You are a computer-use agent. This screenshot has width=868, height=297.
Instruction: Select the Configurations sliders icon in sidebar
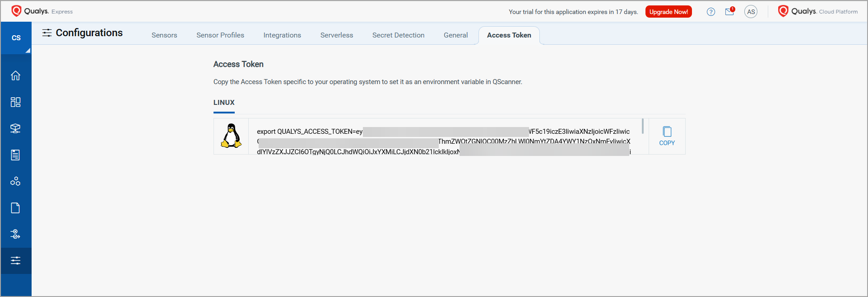16,261
